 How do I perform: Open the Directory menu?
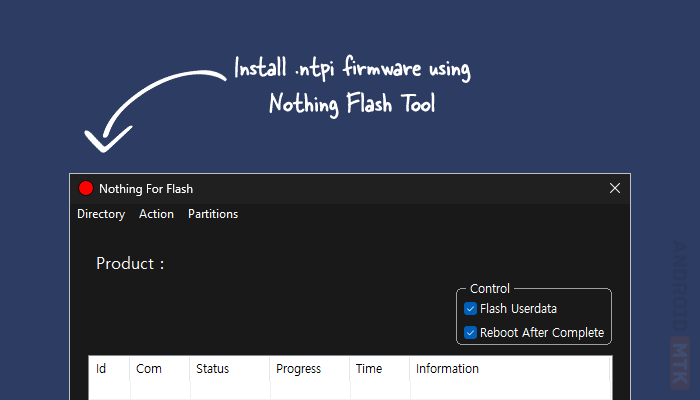101,214
